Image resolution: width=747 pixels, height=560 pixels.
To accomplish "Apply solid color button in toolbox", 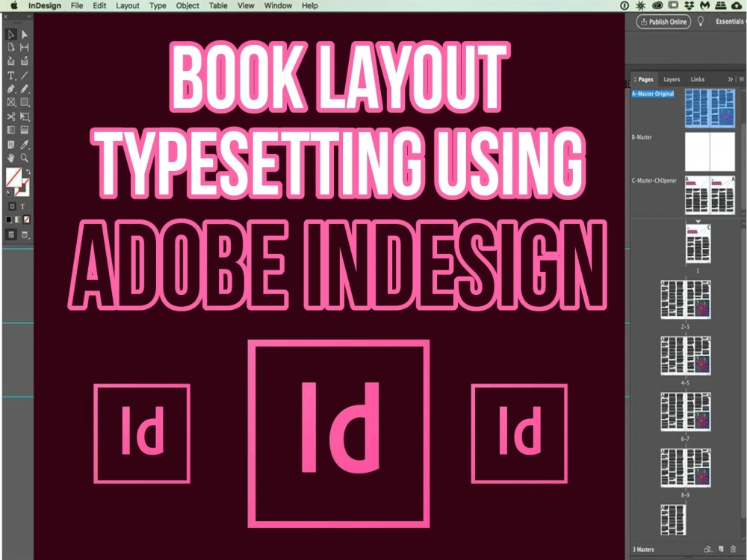I will pyautogui.click(x=8, y=220).
